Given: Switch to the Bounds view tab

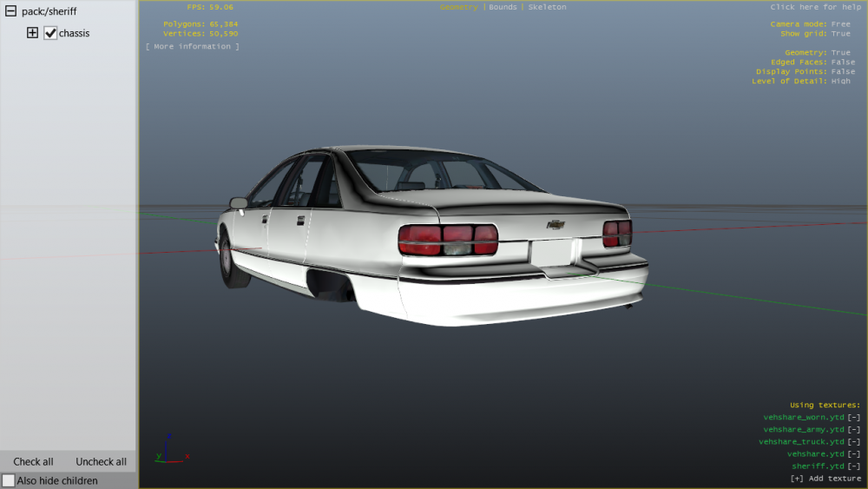Looking at the screenshot, I should point(503,7).
